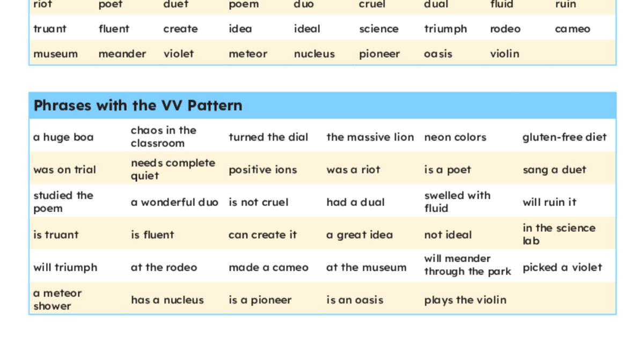Click the phrase 'a huge boa'
The width and height of the screenshot is (644, 338).
coord(63,137)
